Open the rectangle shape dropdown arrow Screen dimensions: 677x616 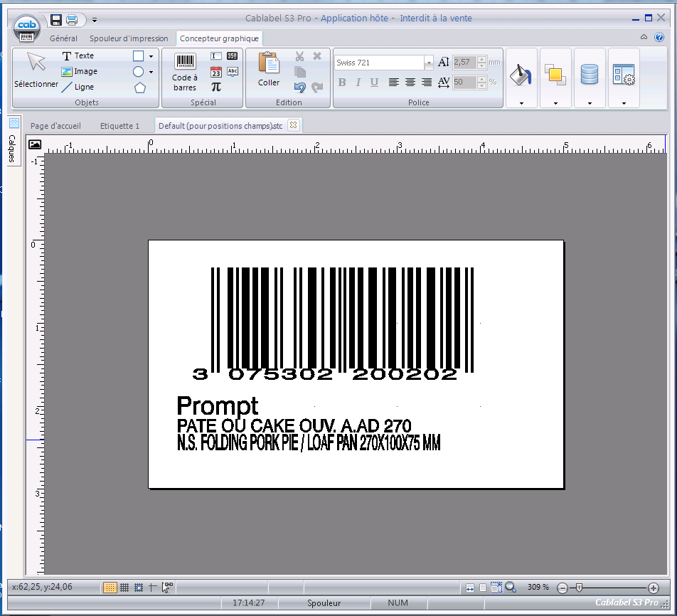(151, 56)
